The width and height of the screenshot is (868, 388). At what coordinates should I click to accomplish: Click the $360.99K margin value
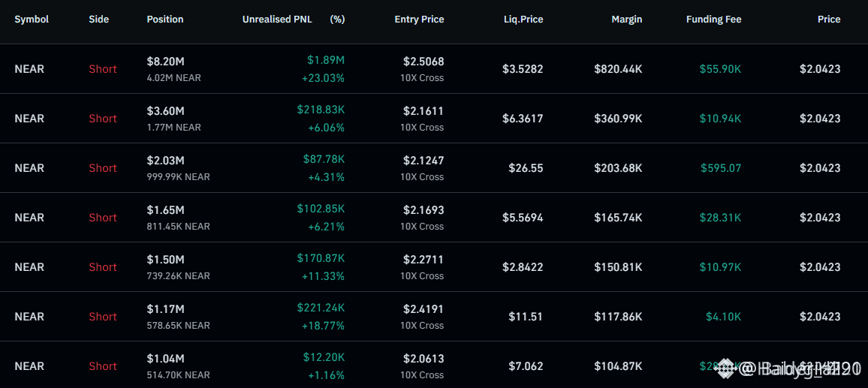tap(619, 119)
